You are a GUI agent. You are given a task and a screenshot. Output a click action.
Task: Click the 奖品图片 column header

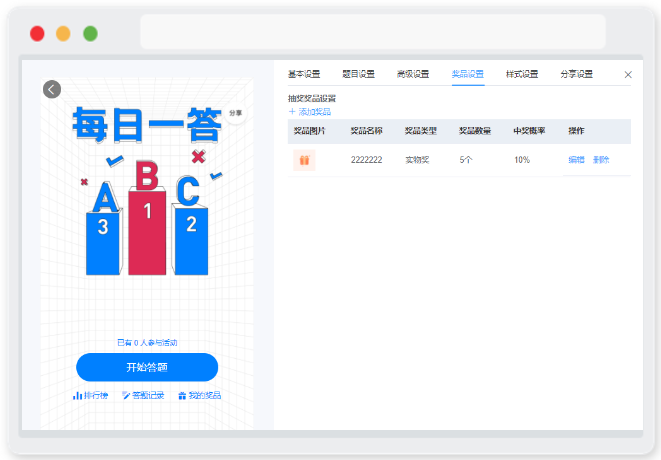point(309,131)
